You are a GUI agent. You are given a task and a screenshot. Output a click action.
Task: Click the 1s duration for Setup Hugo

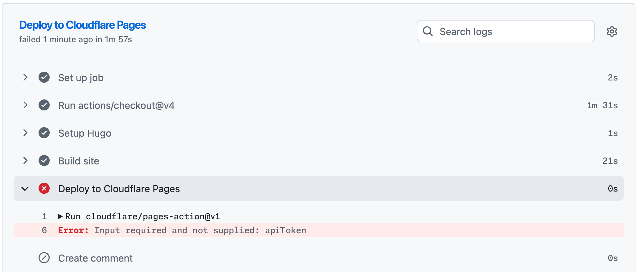point(613,133)
